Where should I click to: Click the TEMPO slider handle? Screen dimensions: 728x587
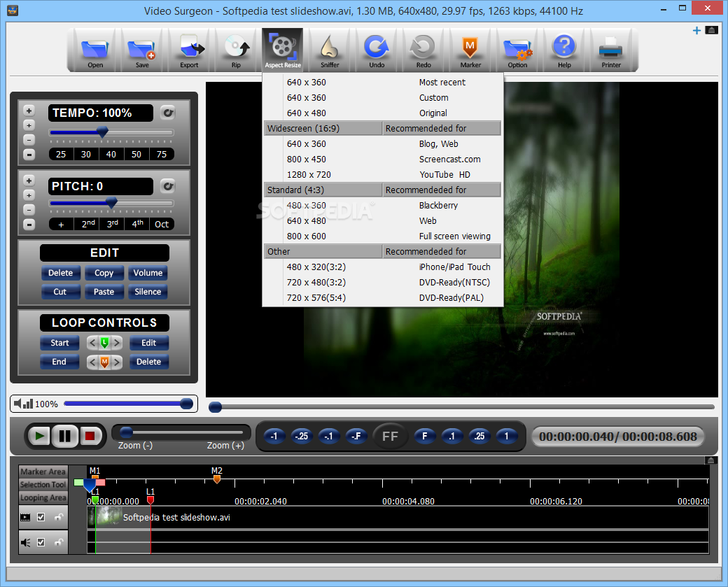coord(103,132)
